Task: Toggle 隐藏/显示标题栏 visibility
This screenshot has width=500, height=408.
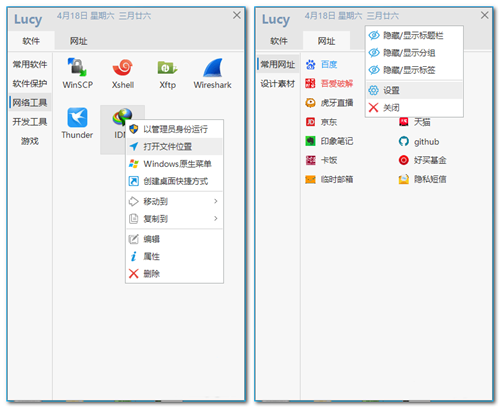Action: pos(414,35)
